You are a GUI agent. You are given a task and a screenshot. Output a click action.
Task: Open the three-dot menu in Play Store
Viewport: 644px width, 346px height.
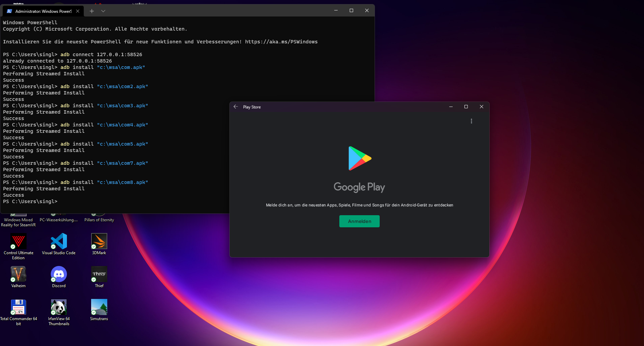point(471,121)
